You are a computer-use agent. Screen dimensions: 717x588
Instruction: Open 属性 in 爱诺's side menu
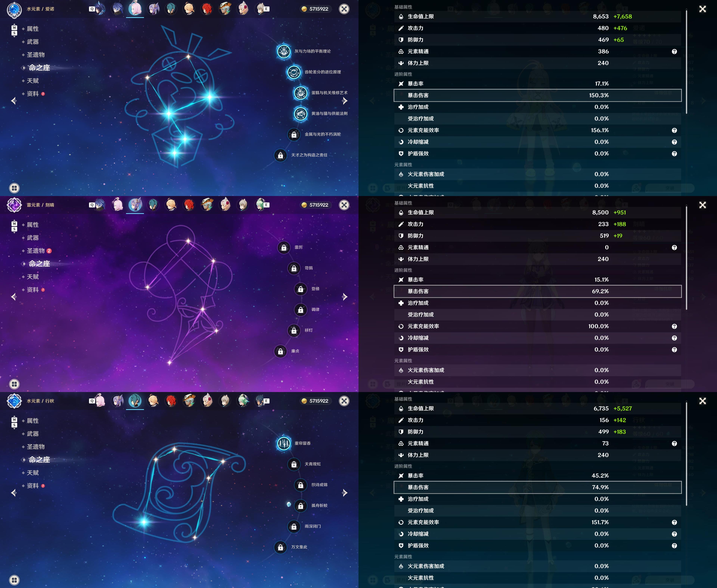[x=32, y=29]
